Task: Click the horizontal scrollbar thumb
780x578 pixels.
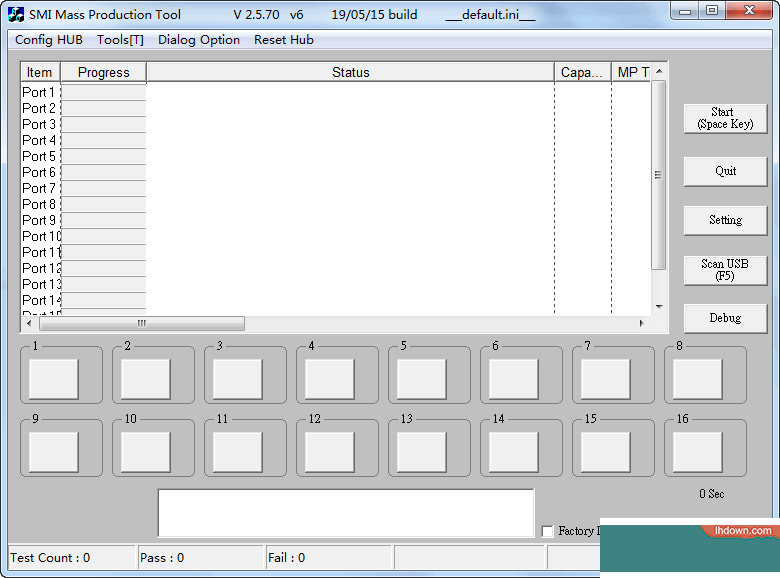Action: pos(142,323)
